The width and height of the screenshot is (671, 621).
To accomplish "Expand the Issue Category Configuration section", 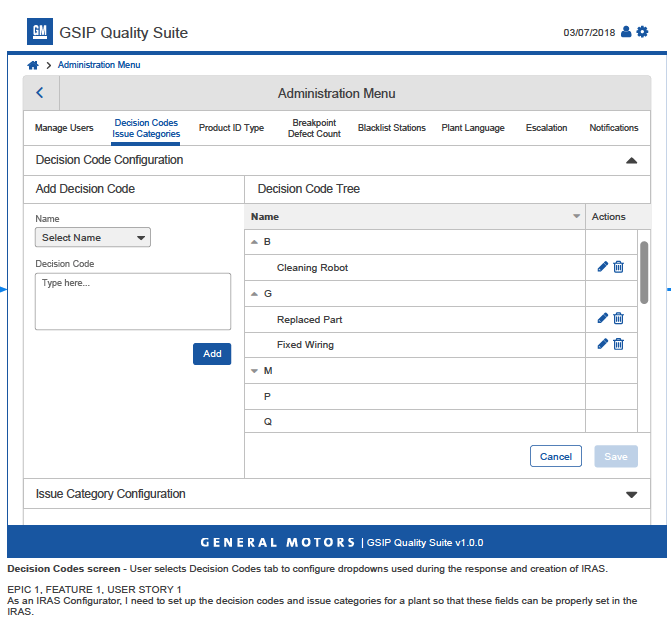I will 631,495.
